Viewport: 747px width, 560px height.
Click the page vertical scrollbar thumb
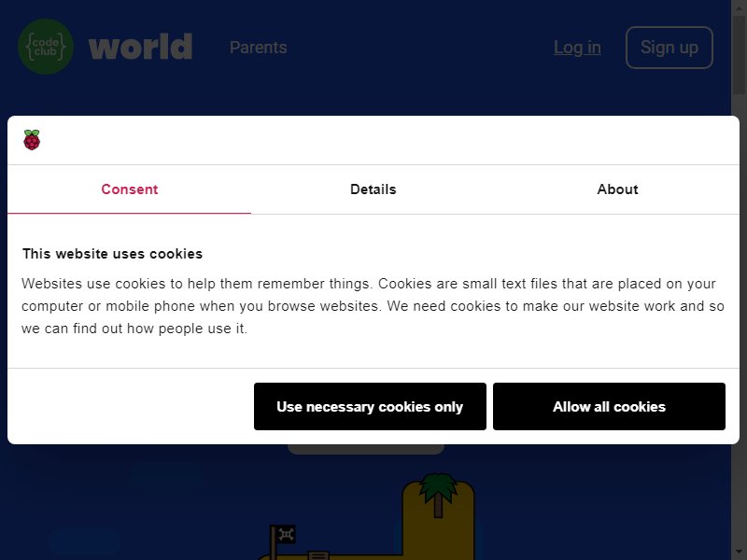pos(739,48)
